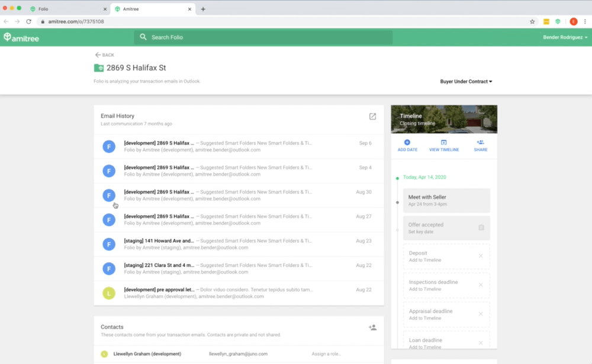Reload the page
Screen dimensions: 592x364
tap(28, 21)
